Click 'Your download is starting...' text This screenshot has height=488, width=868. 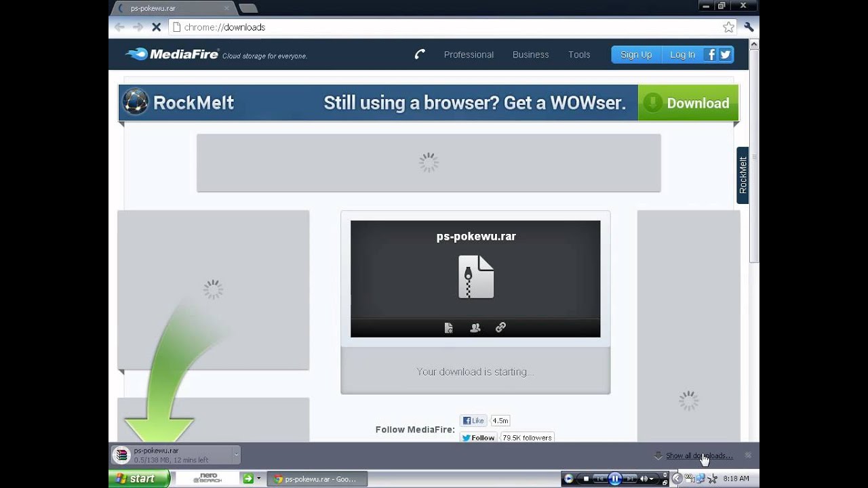(x=475, y=371)
